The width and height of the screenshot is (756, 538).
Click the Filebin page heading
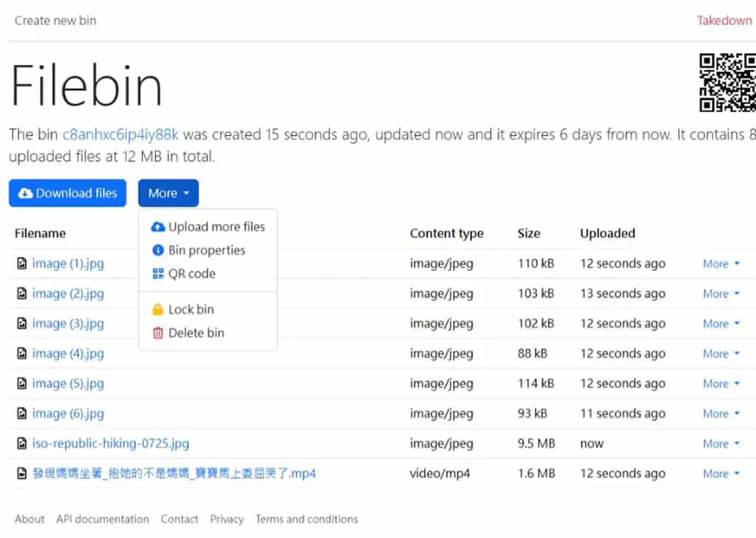(x=86, y=86)
